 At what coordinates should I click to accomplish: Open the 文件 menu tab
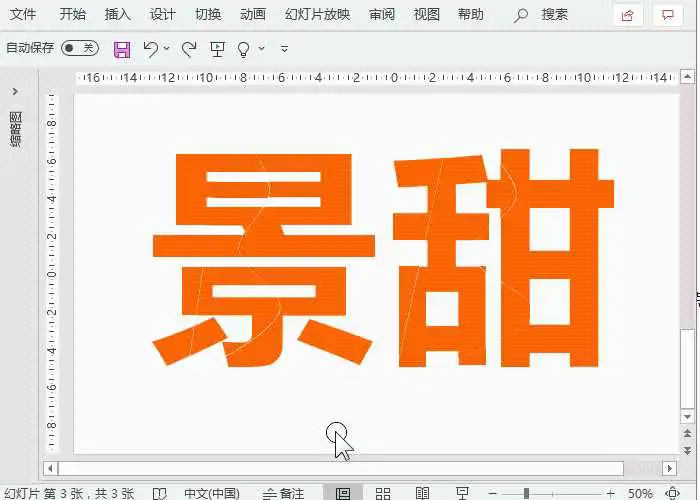pos(23,14)
